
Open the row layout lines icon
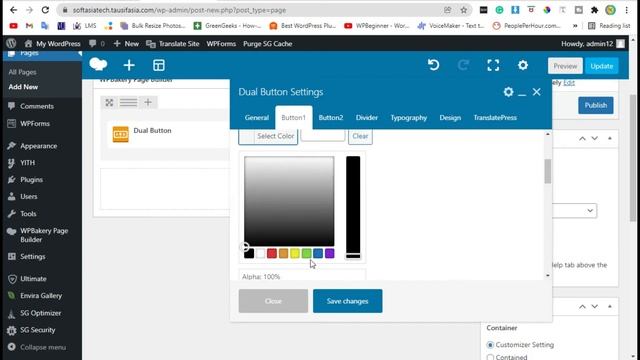point(128,102)
